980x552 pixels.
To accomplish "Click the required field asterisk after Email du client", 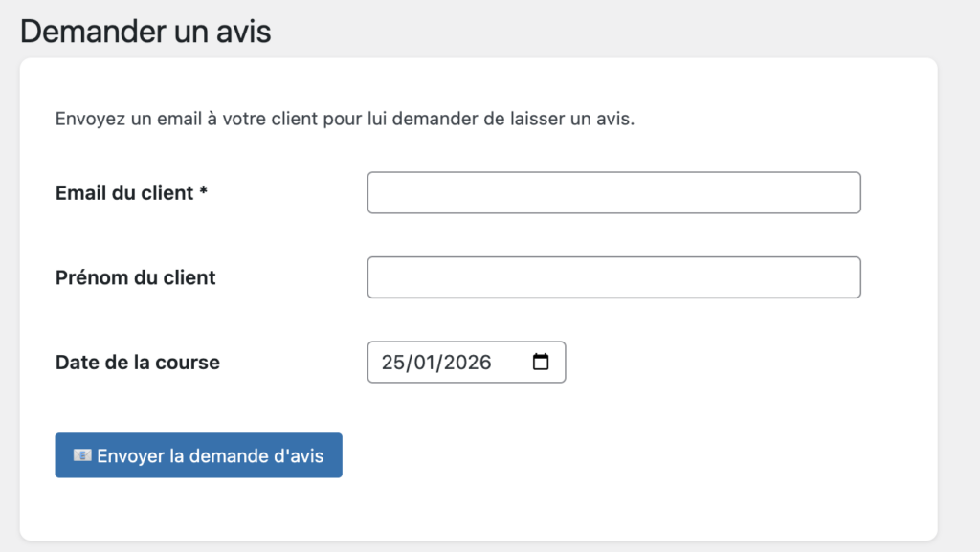I will point(202,190).
